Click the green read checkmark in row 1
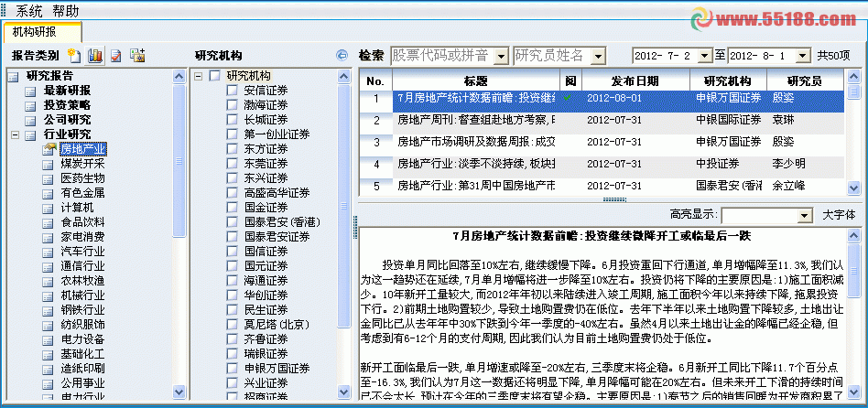This screenshot has height=408, width=868. 568,98
